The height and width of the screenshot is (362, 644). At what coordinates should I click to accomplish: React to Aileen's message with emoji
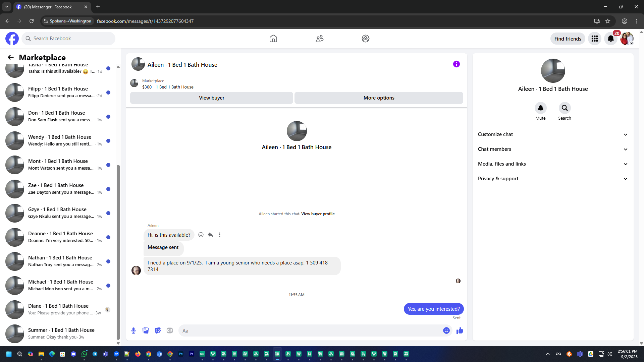click(201, 235)
